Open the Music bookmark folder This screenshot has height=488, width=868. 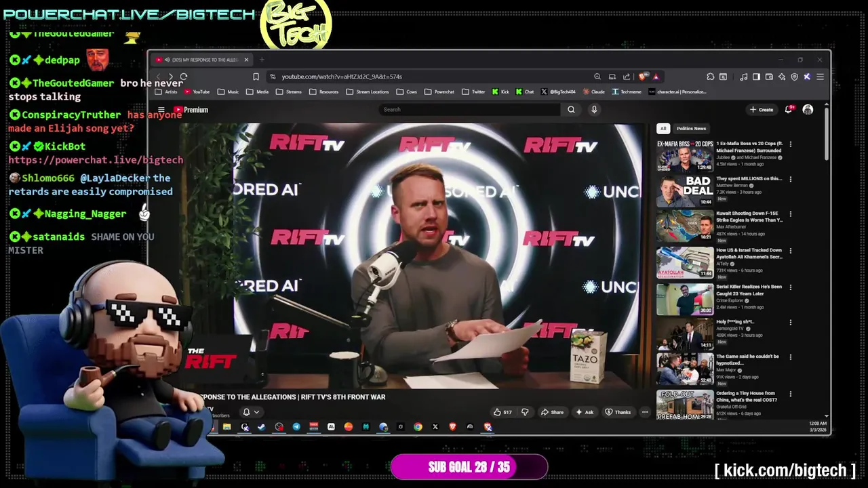point(228,91)
